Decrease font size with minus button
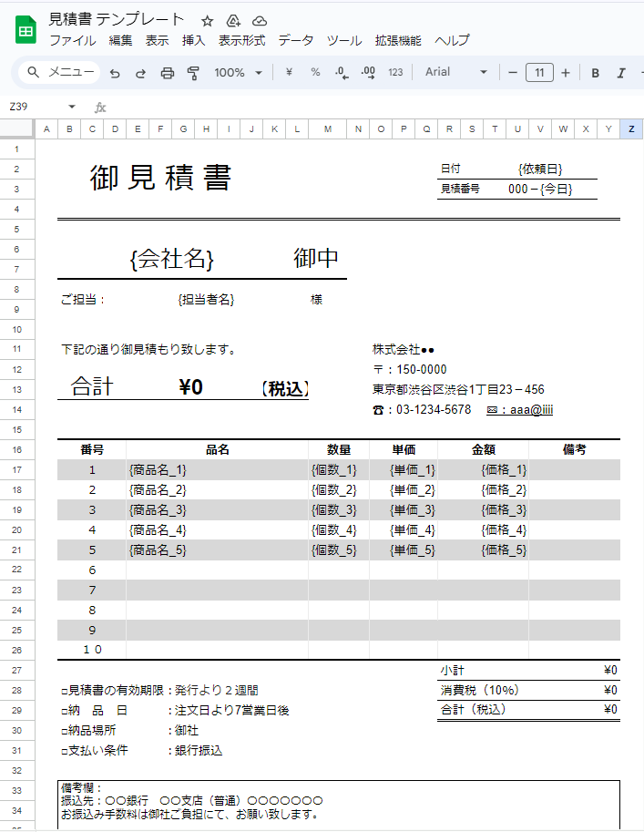The height and width of the screenshot is (832, 644). (513, 73)
